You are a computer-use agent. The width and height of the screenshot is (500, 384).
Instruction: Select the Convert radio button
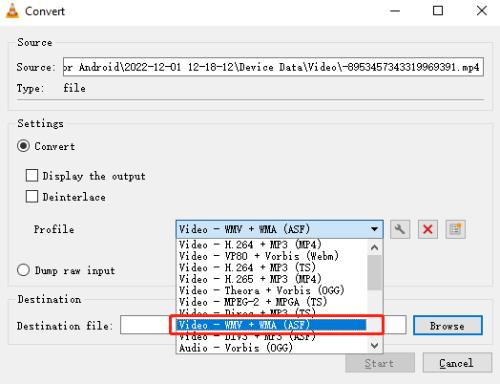[x=23, y=146]
